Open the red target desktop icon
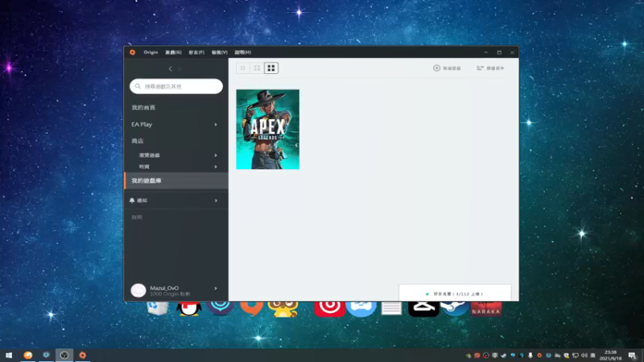644x362 pixels. coord(329,309)
